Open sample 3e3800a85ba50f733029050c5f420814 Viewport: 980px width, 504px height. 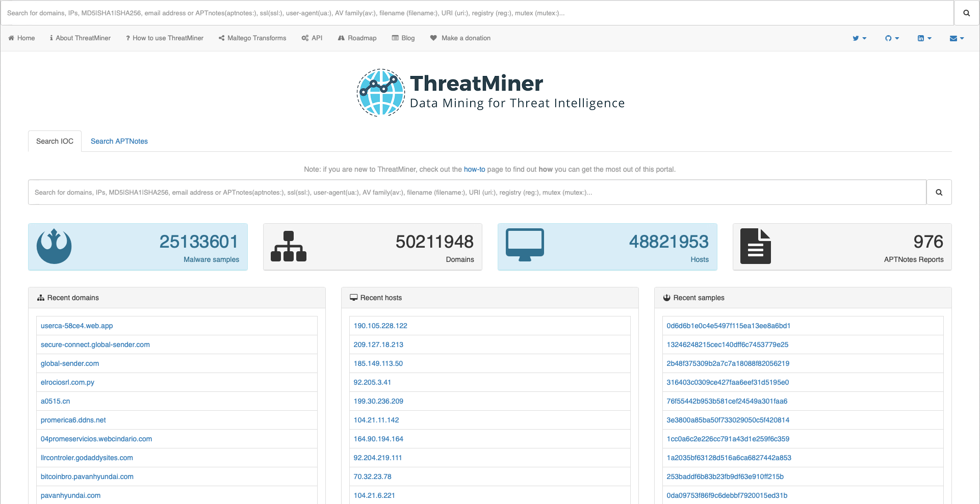[728, 420]
